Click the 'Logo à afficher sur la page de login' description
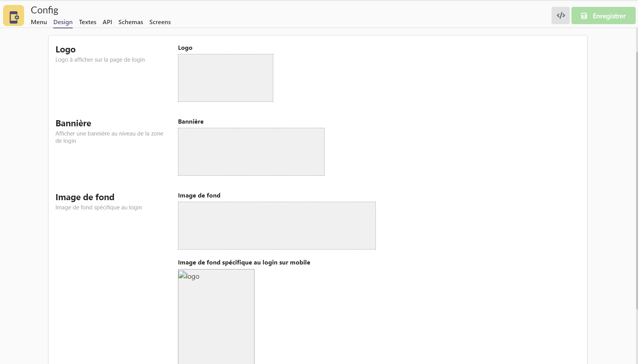Screen dimensions: 638x364 tap(100, 60)
